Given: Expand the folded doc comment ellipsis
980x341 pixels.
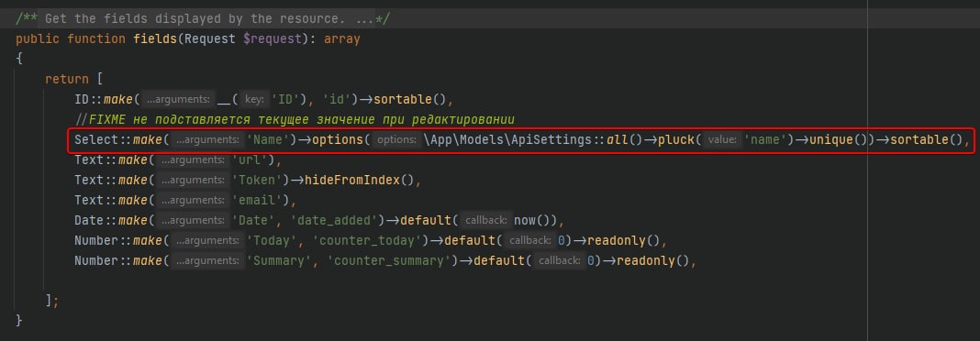Looking at the screenshot, I should [x=365, y=18].
